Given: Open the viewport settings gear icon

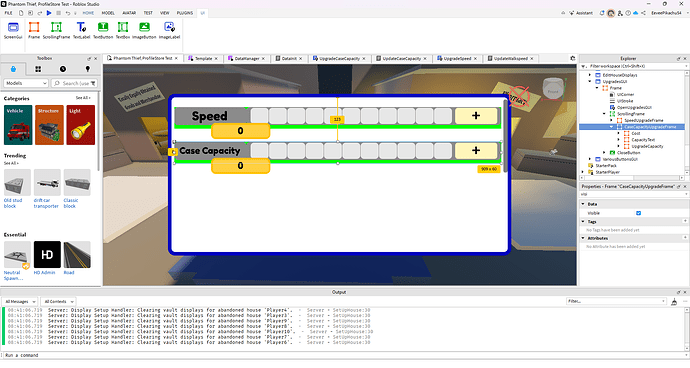Looking at the screenshot, I should (x=573, y=58).
